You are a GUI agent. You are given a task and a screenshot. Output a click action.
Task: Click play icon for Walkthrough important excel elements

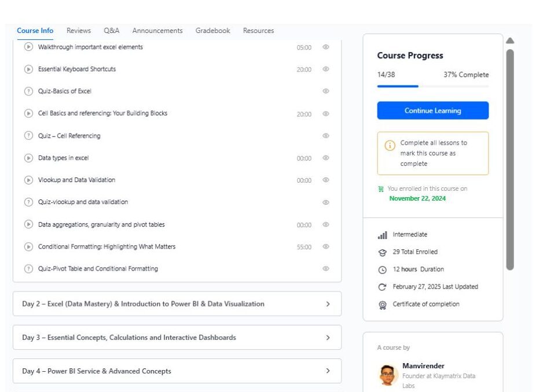[28, 47]
